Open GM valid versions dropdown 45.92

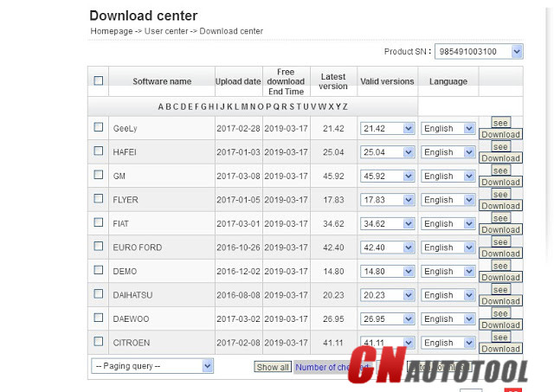click(x=387, y=177)
